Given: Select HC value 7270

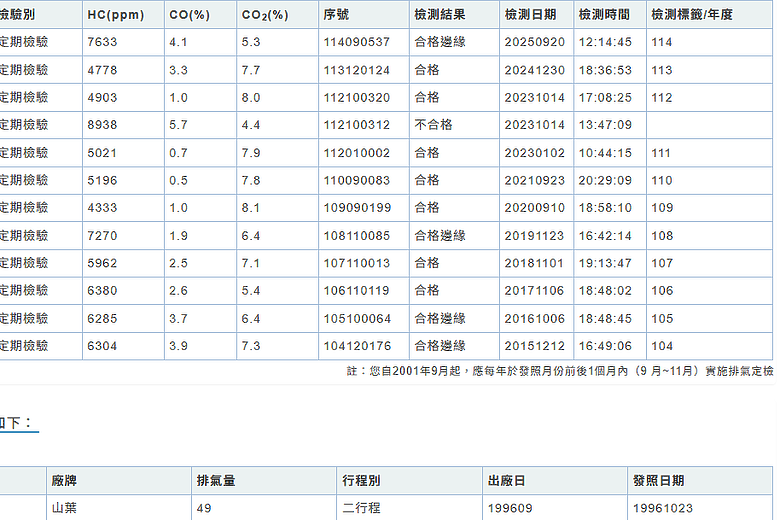Looking at the screenshot, I should point(102,235).
